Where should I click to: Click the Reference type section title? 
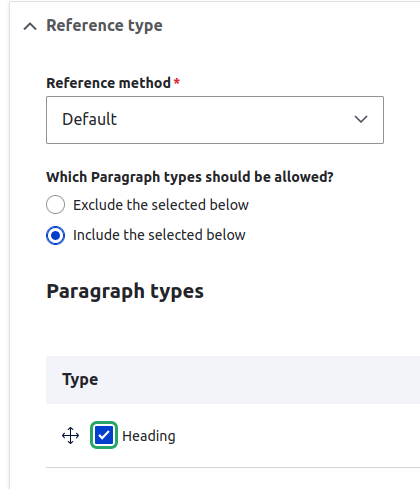[x=104, y=26]
